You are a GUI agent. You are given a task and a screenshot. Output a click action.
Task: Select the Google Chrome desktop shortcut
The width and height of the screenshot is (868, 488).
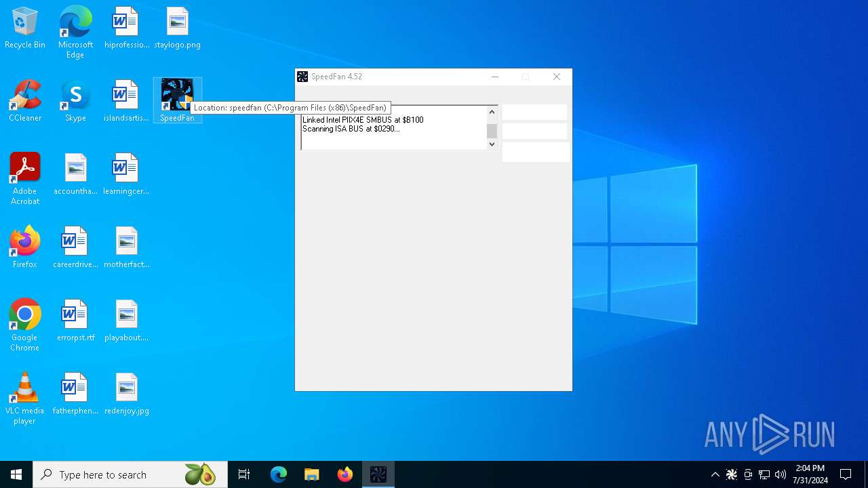25,325
